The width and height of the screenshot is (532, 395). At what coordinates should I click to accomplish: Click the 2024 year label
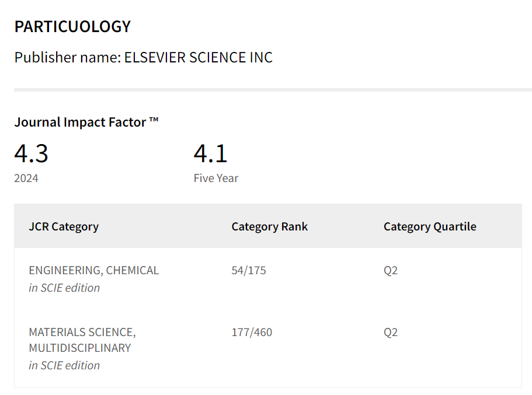coord(26,178)
